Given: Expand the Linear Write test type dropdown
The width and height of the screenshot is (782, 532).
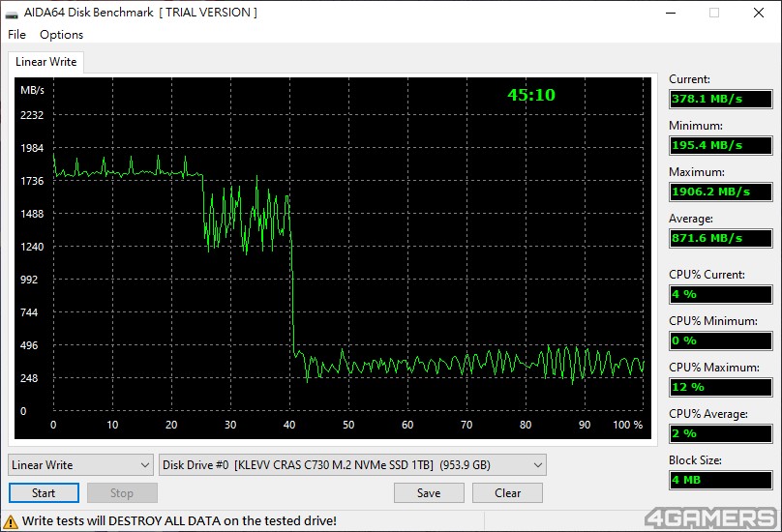Looking at the screenshot, I should (80, 464).
